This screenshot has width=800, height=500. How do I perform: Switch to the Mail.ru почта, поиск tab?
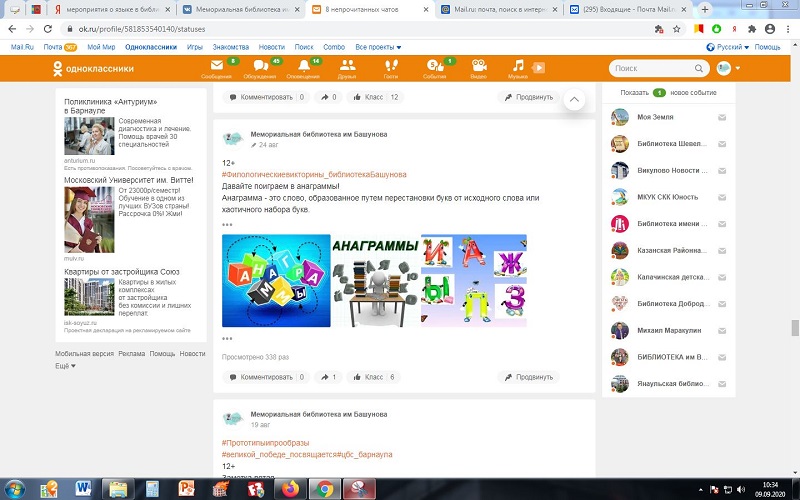[x=499, y=10]
